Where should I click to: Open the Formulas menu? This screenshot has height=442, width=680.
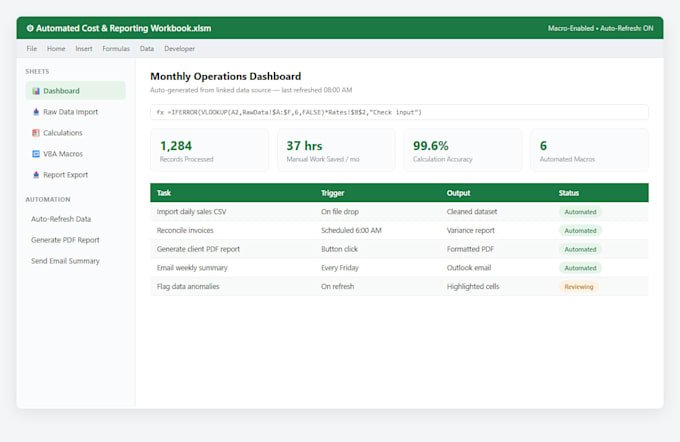tap(116, 49)
